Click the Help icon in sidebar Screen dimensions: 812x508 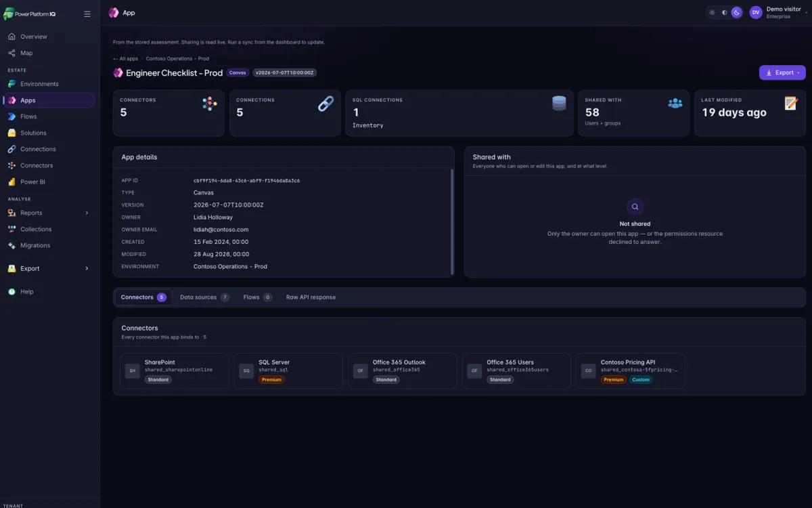(x=12, y=291)
